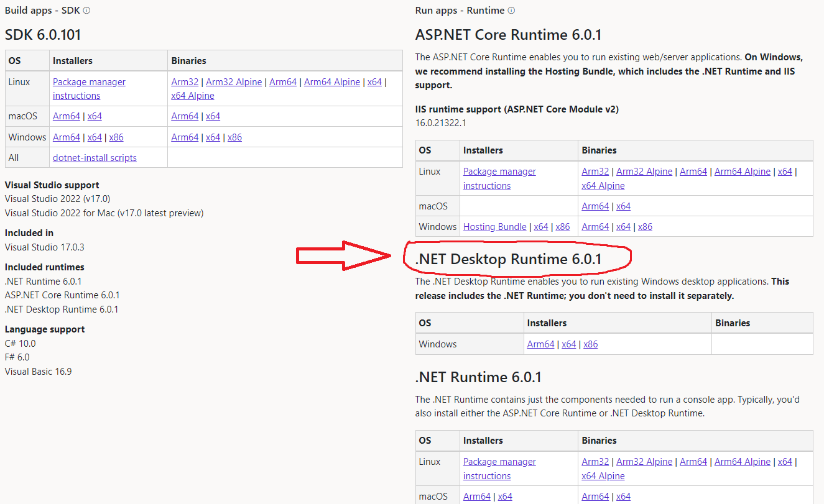The image size is (824, 504).
Task: Download .NET Runtime Linux Arm32 binaries
Action: point(595,462)
